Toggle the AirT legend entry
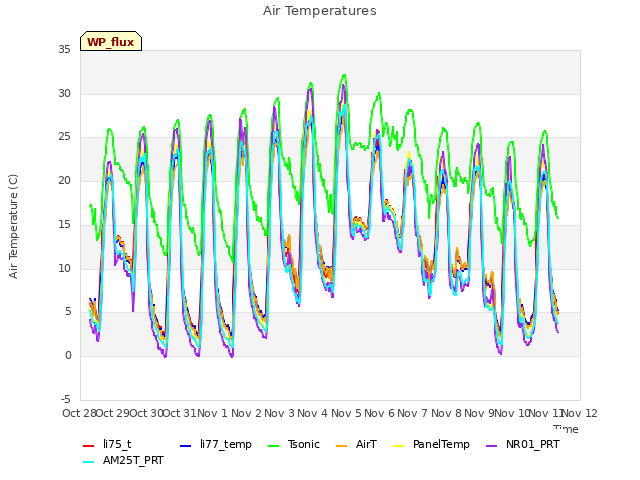Viewport: 640px width, 480px height. coord(356,444)
